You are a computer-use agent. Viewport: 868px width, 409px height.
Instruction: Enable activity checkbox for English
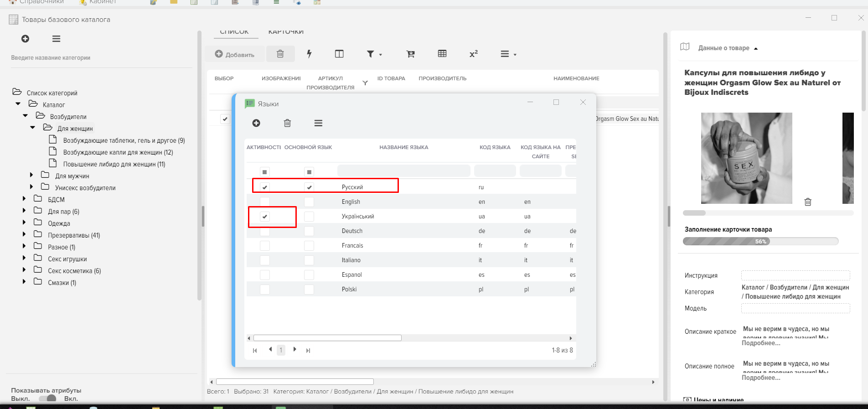[x=265, y=202]
